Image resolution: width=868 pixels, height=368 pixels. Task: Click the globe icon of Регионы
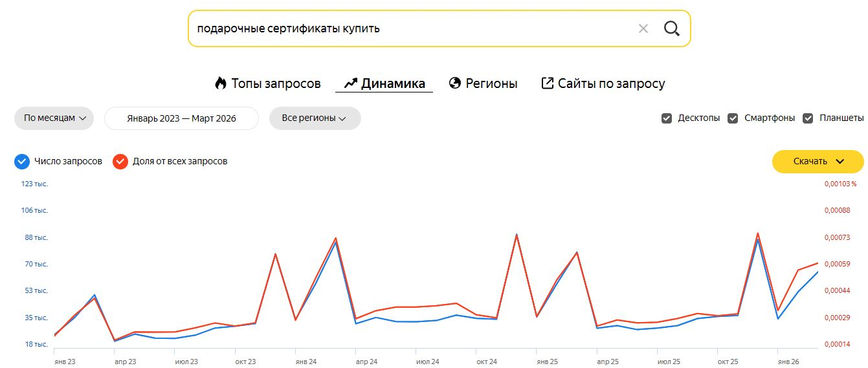pyautogui.click(x=455, y=83)
